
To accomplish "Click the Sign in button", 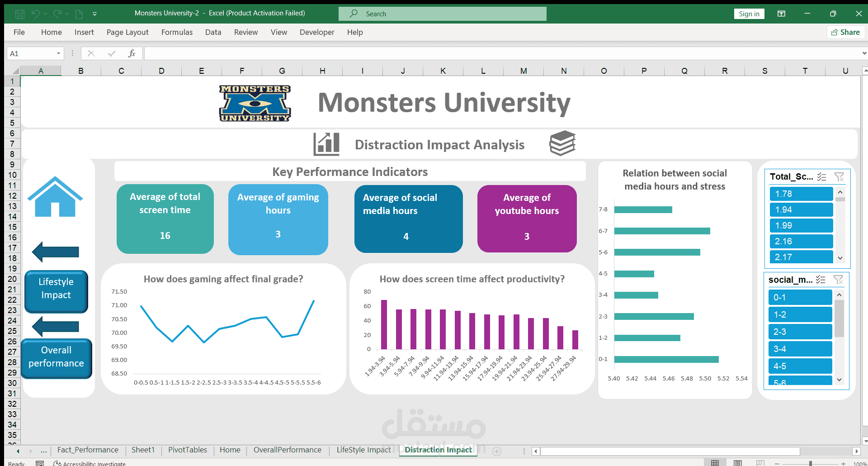I will click(749, 14).
